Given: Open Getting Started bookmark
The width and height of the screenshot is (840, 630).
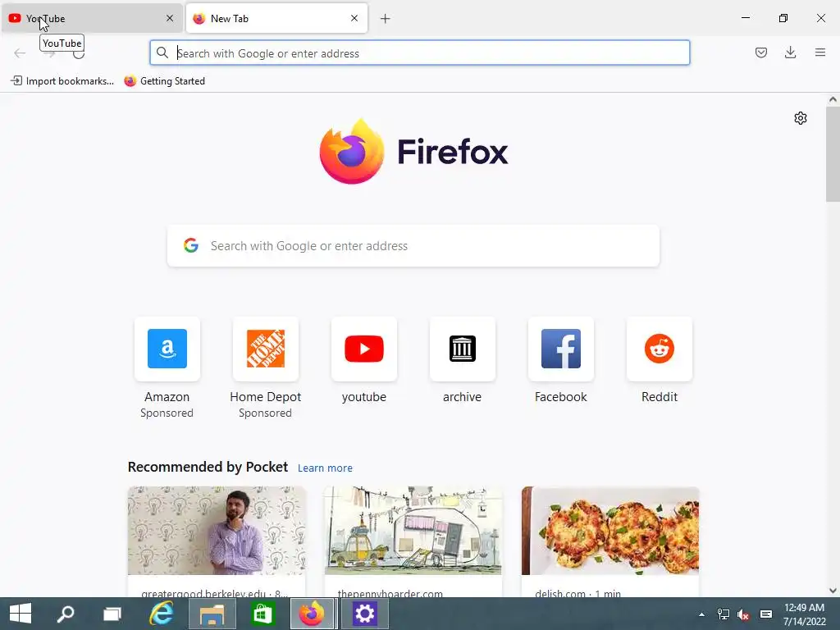Looking at the screenshot, I should click(164, 81).
